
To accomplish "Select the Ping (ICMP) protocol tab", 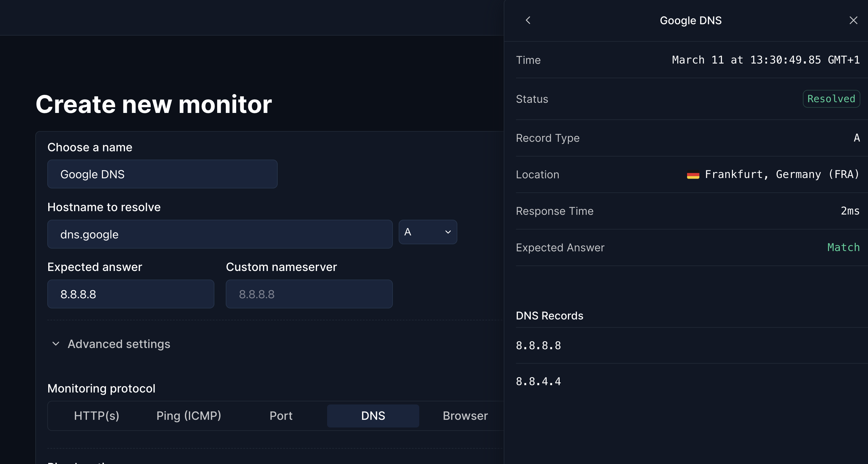I will (189, 416).
